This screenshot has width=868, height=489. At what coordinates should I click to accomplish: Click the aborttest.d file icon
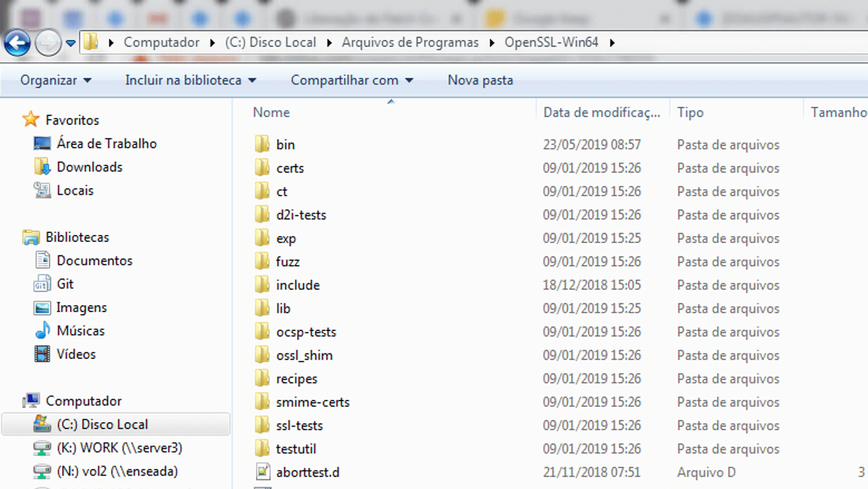pos(262,472)
